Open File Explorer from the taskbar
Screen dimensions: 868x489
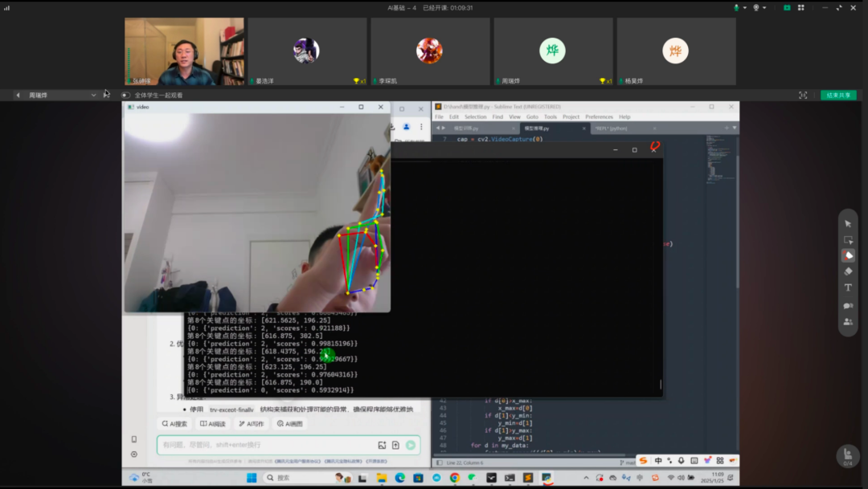point(382,478)
